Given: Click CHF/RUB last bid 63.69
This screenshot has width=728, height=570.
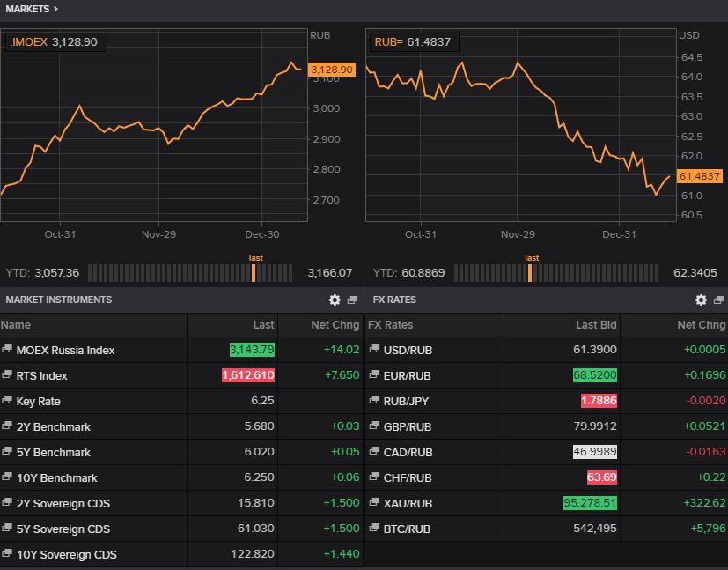Looking at the screenshot, I should tap(602, 477).
